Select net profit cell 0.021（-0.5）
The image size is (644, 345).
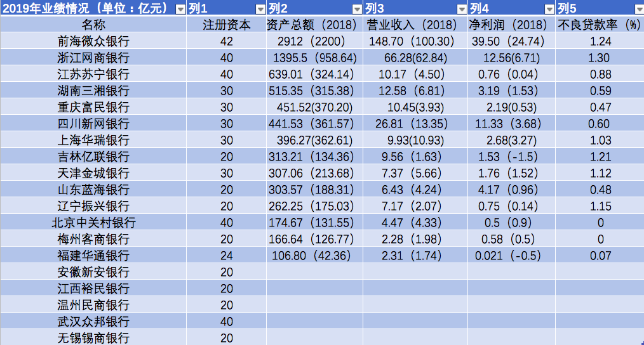[x=511, y=255]
